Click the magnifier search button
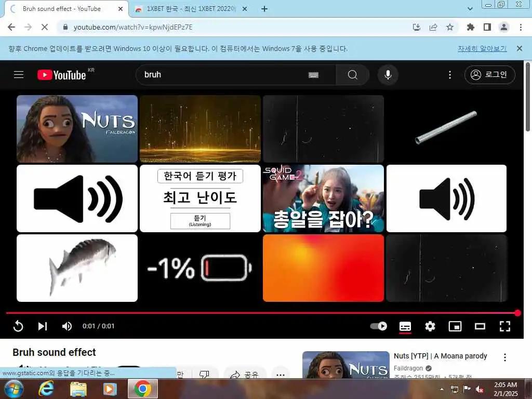532x399 pixels. pos(353,75)
